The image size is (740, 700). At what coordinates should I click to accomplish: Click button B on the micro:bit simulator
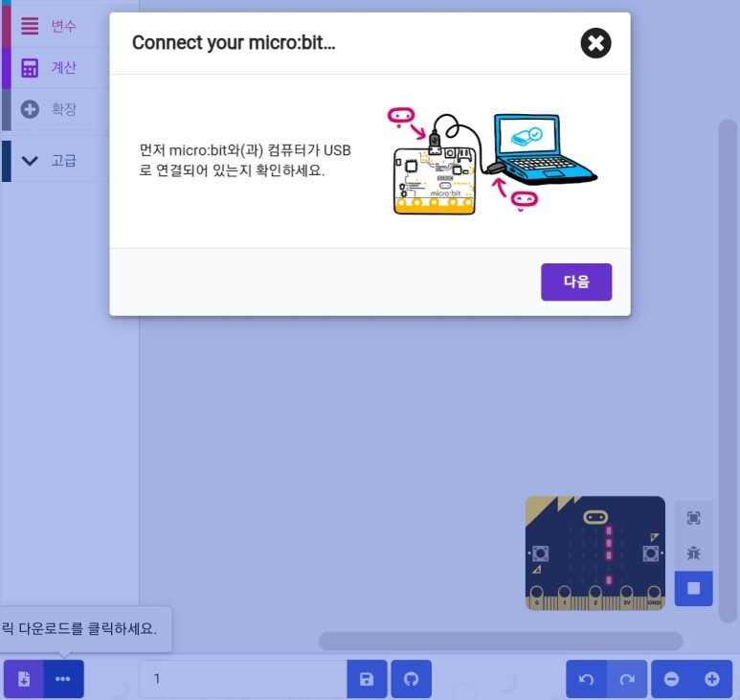[651, 553]
